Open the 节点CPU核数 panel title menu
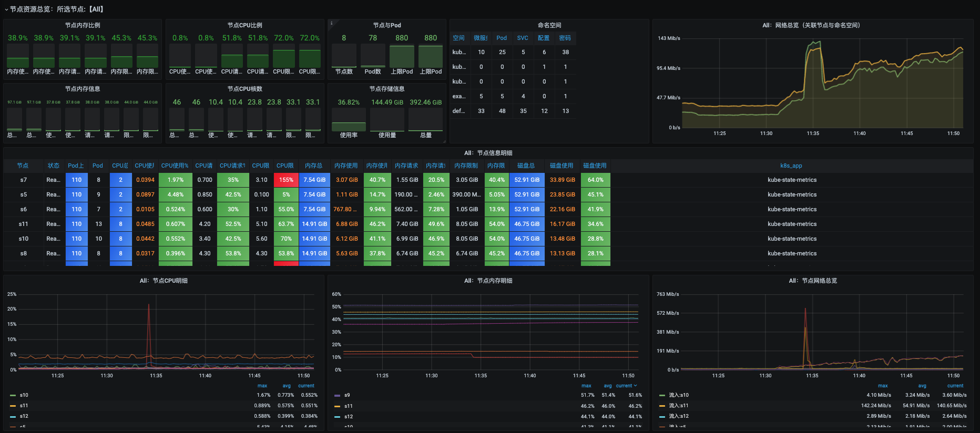Image resolution: width=980 pixels, height=433 pixels. [x=245, y=89]
